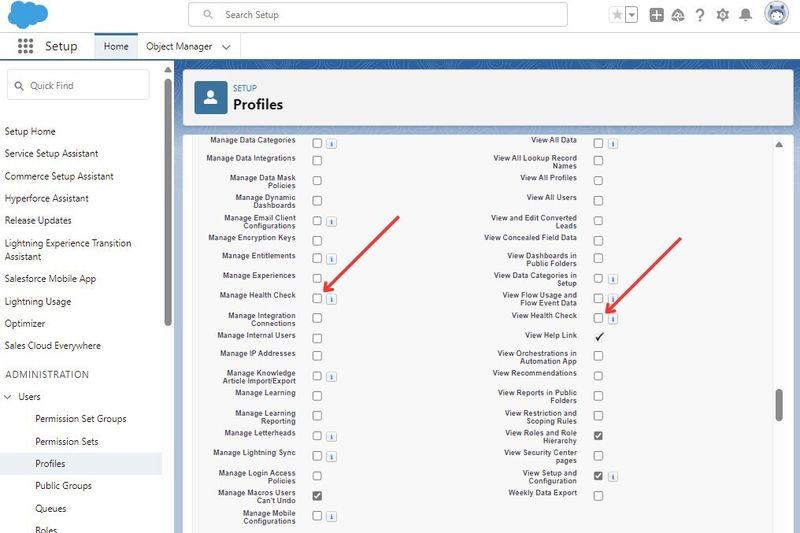The image size is (800, 533).
Task: Open Sales Cloud Everywhere
Action: pyautogui.click(x=53, y=345)
